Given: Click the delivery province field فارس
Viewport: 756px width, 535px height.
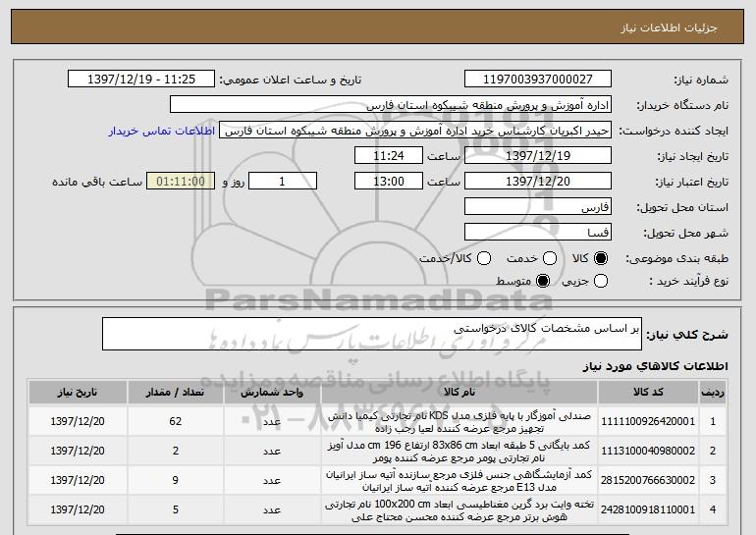Looking at the screenshot, I should pyautogui.click(x=538, y=207).
